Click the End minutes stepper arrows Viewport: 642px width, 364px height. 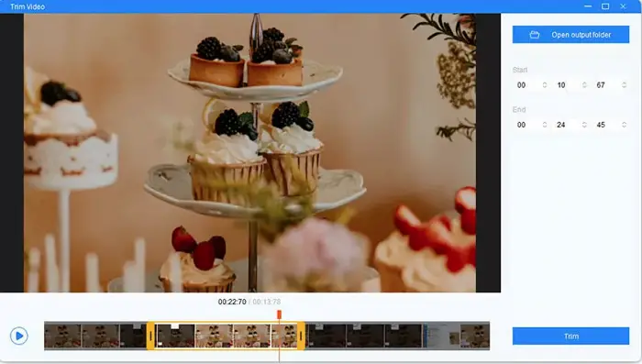[545, 125]
